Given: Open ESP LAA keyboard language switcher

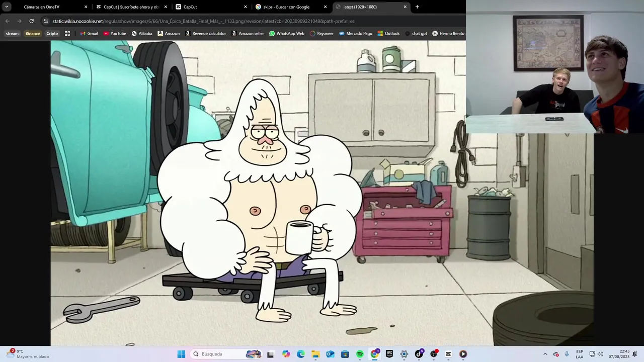Looking at the screenshot, I should coord(580,354).
